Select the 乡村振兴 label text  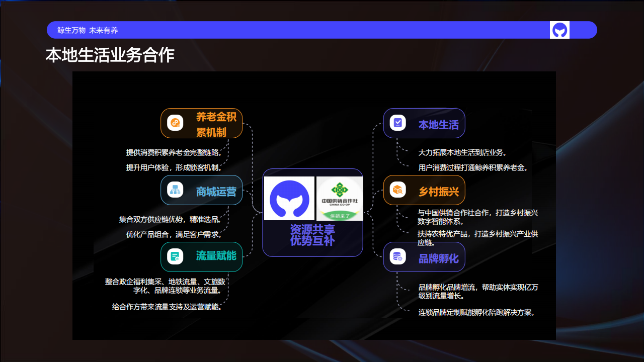click(439, 192)
